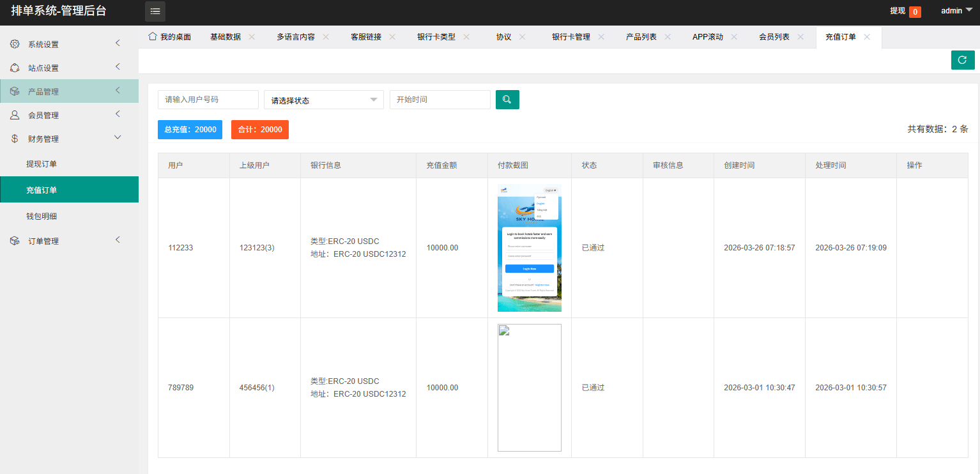The image size is (980, 474).
Task: Expand the 订单管理 menu chevron
Action: click(118, 240)
